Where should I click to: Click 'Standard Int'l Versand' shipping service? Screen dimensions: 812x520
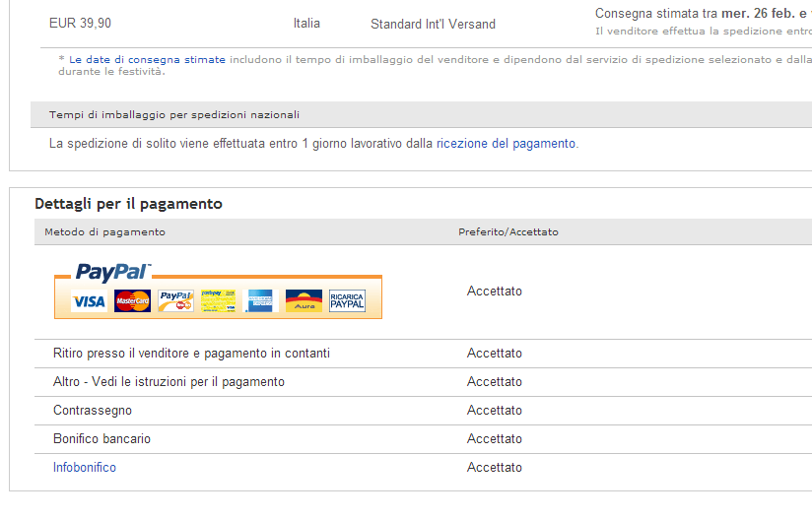click(x=433, y=25)
